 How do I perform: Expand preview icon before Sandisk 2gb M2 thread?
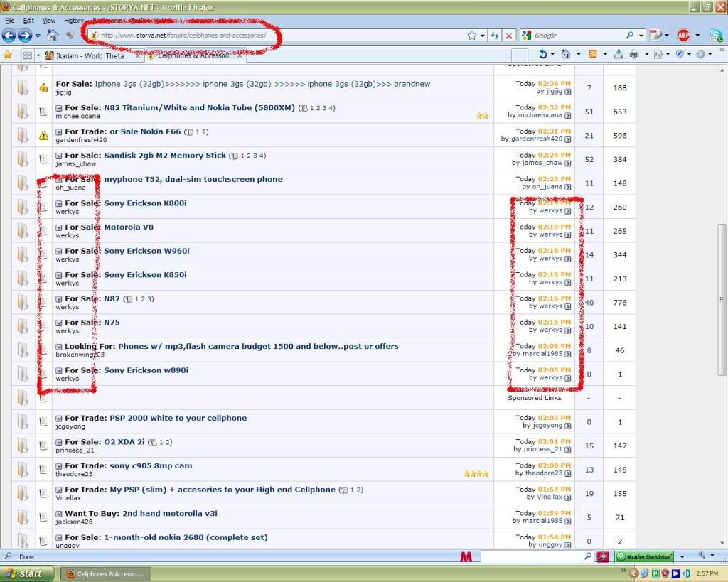59,156
